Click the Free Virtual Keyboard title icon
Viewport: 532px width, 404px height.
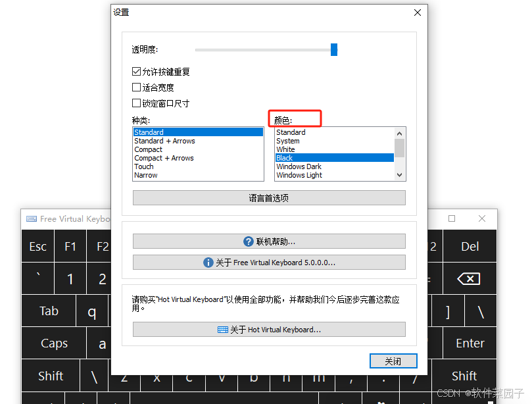point(32,218)
